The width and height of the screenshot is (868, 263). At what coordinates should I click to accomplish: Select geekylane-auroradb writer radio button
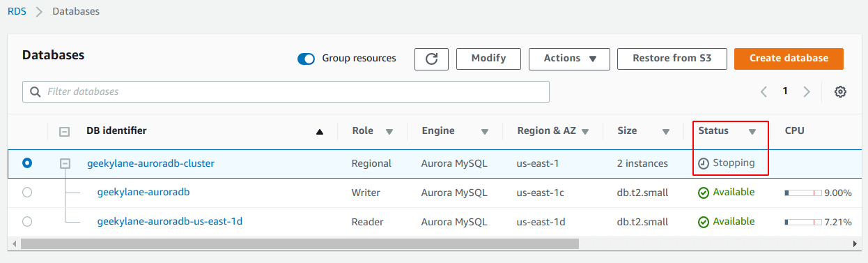pos(27,193)
